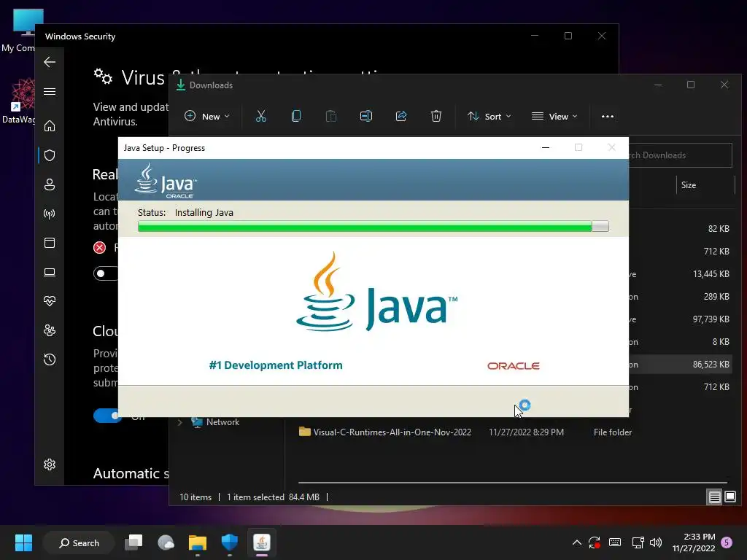Image resolution: width=747 pixels, height=560 pixels.
Task: Open File Explorer from taskbar
Action: 197,542
